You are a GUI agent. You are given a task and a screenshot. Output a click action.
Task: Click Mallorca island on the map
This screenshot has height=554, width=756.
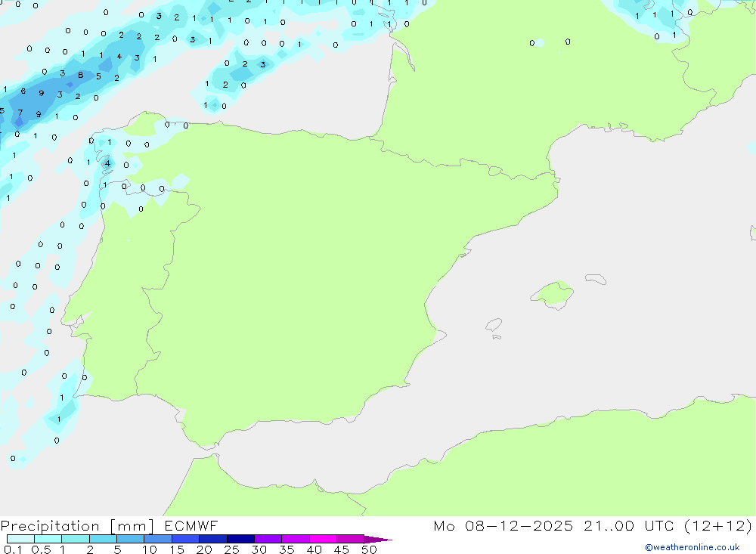[x=553, y=292]
